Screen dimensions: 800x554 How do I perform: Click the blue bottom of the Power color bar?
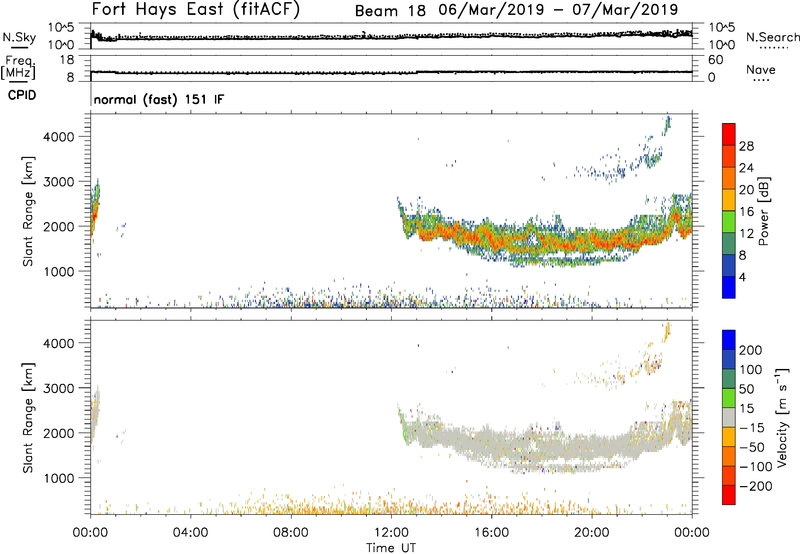click(729, 287)
